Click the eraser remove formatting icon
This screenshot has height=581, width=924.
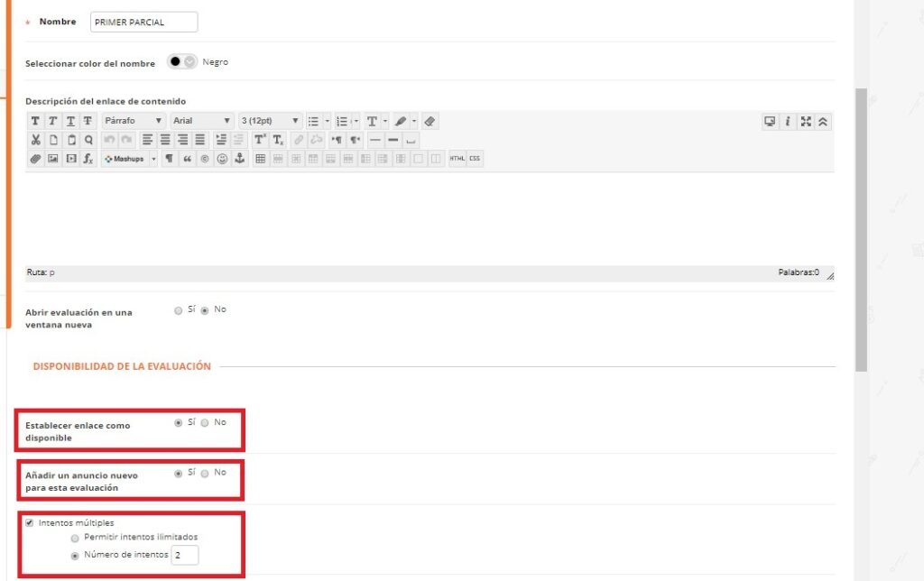click(x=430, y=121)
